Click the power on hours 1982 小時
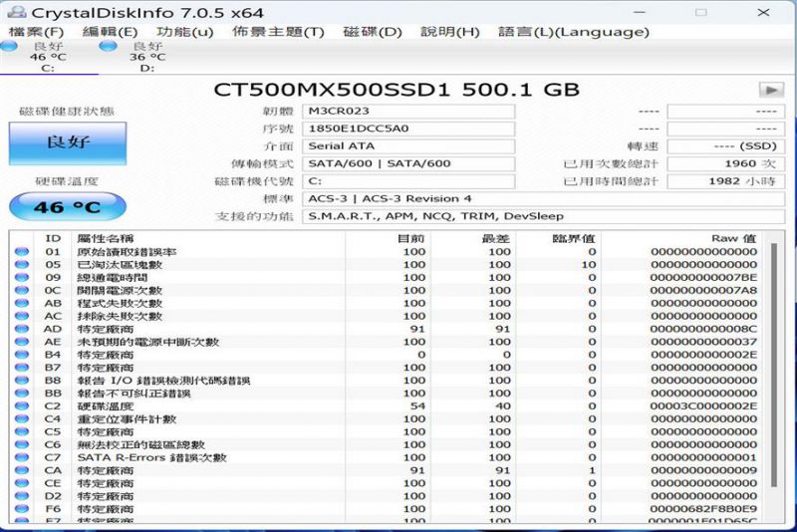Viewport: 797px width, 532px height. coord(726,181)
